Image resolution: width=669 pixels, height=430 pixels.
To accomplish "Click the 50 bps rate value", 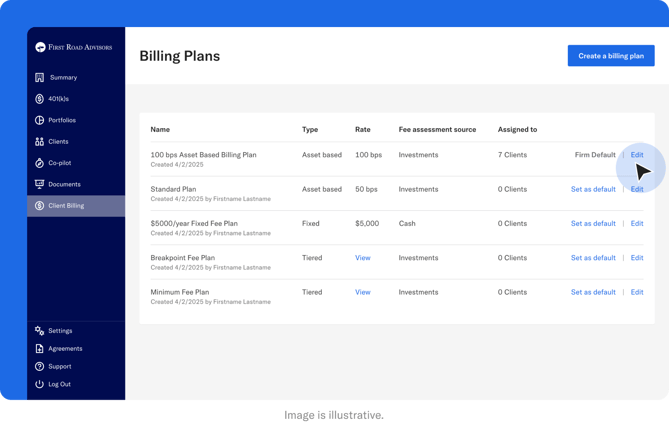I will pyautogui.click(x=366, y=189).
